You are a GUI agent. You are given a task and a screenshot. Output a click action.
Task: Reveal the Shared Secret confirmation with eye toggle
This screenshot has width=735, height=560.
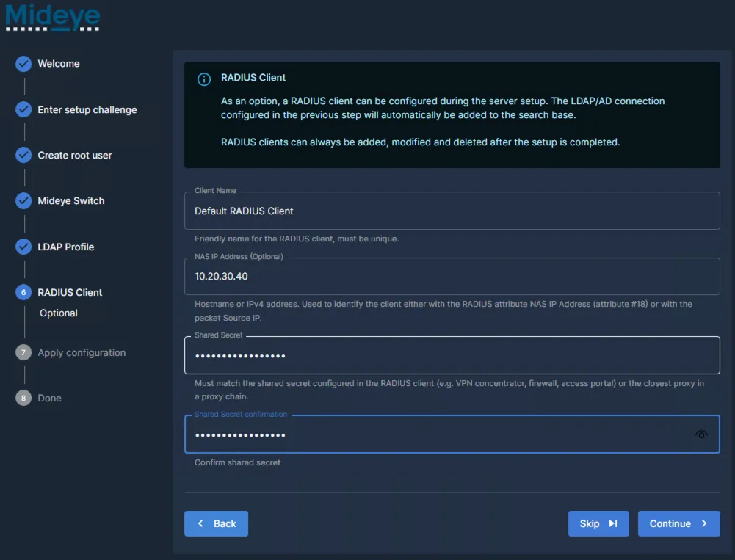700,434
